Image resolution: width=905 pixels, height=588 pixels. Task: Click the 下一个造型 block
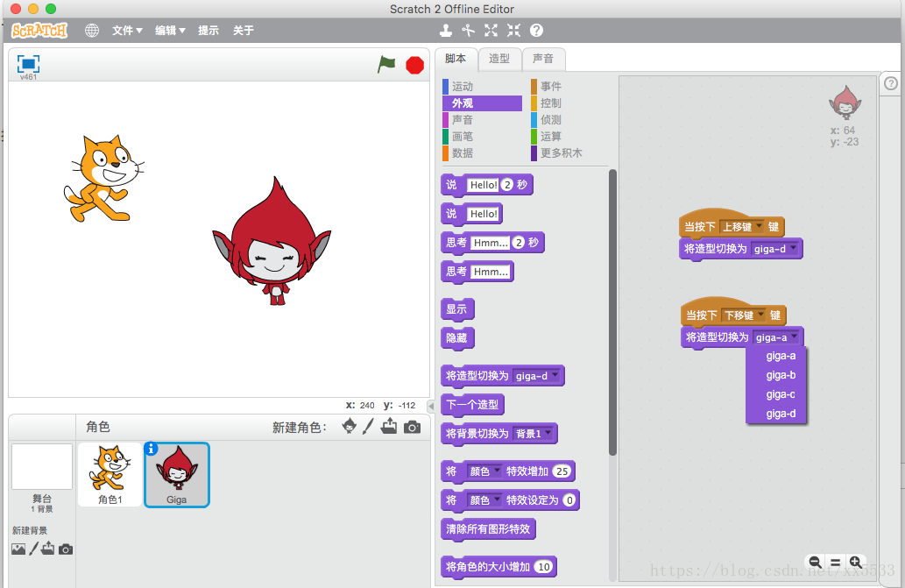472,405
